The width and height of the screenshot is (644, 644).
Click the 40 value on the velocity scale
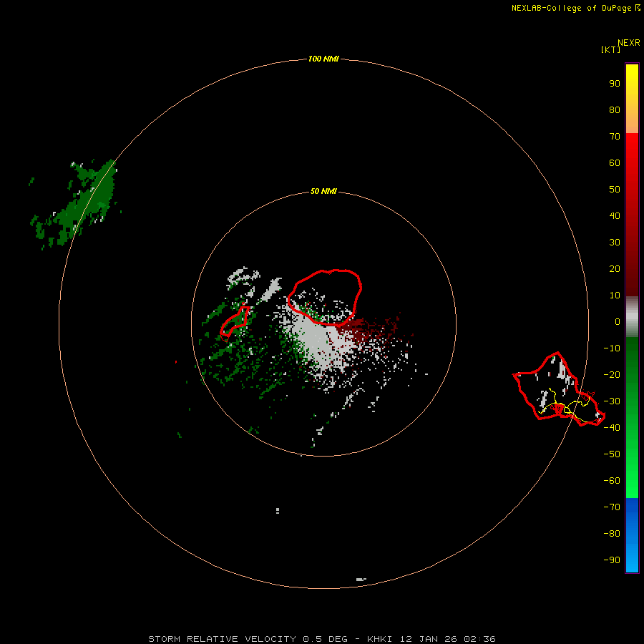pos(615,216)
